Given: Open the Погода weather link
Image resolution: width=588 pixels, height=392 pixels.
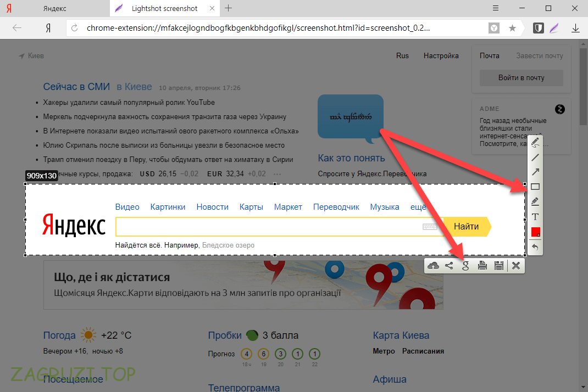Looking at the screenshot, I should [59, 335].
